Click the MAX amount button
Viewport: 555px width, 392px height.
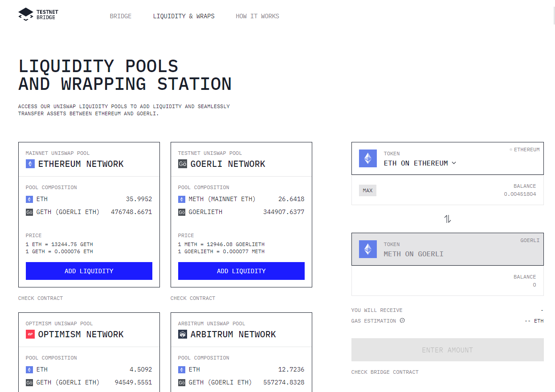pyautogui.click(x=367, y=190)
